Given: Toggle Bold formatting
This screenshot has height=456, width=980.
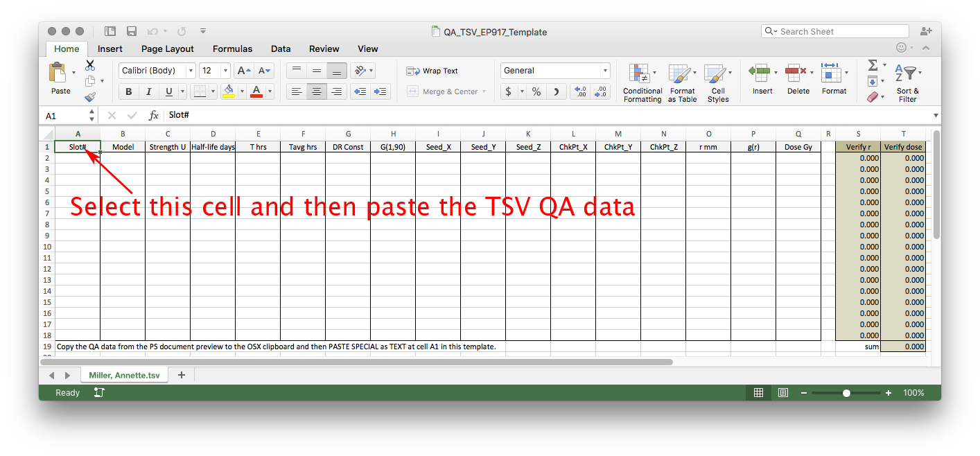Looking at the screenshot, I should click(x=128, y=91).
